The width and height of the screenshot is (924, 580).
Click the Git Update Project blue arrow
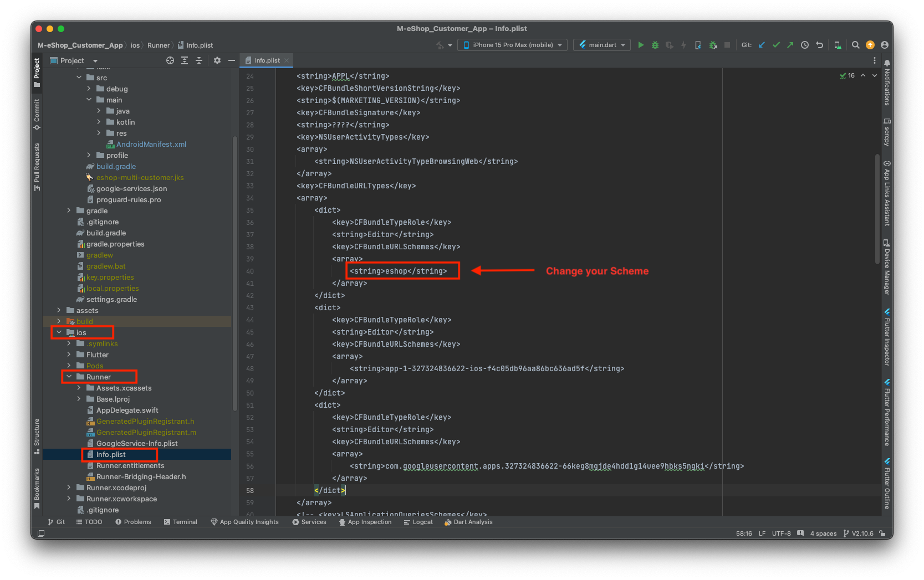click(762, 45)
